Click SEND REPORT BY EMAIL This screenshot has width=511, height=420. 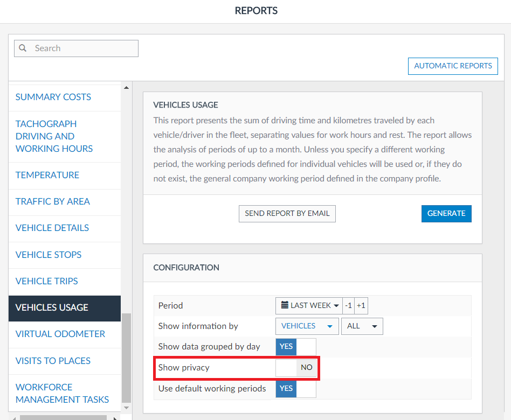coord(287,213)
